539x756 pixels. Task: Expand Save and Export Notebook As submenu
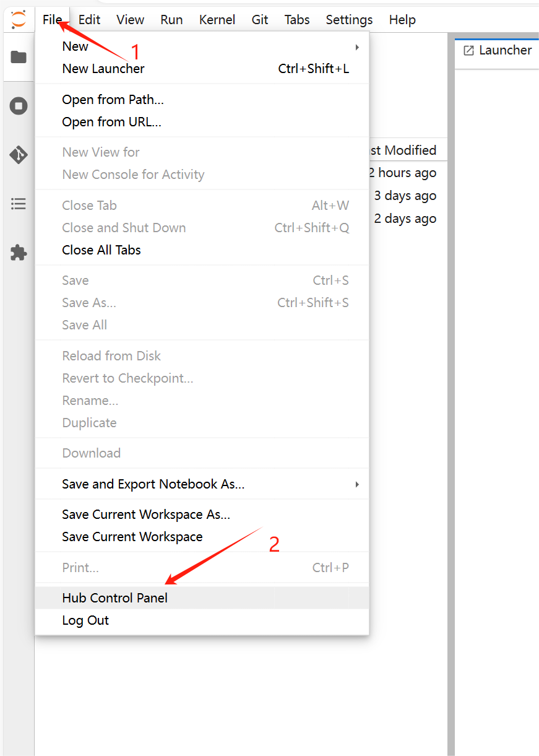coord(357,484)
